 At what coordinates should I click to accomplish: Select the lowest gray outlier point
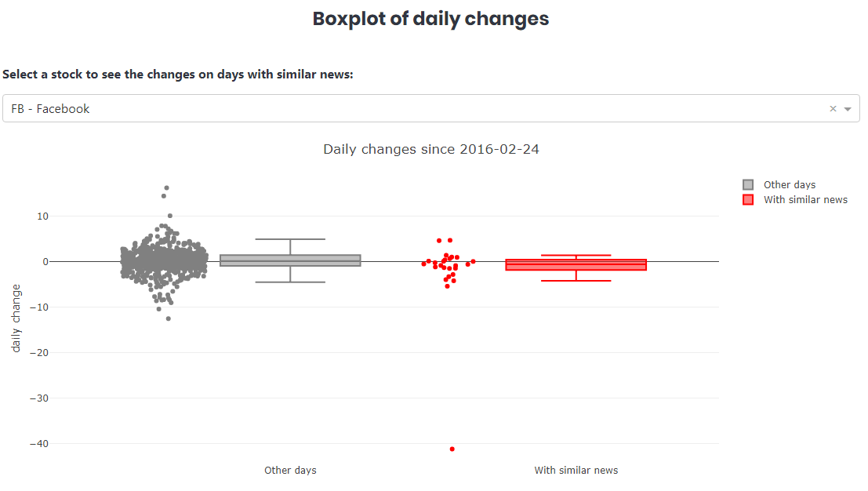(168, 318)
